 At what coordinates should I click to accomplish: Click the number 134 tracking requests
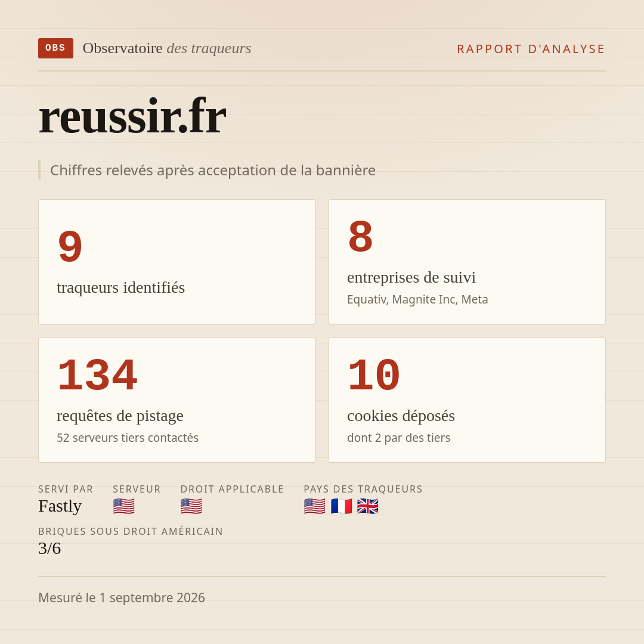(x=97, y=375)
